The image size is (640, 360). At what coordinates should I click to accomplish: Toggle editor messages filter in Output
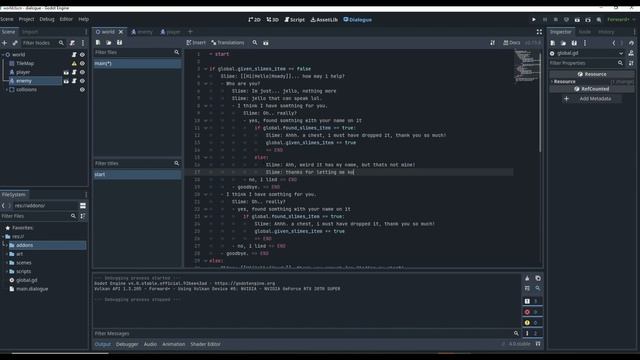532,333
